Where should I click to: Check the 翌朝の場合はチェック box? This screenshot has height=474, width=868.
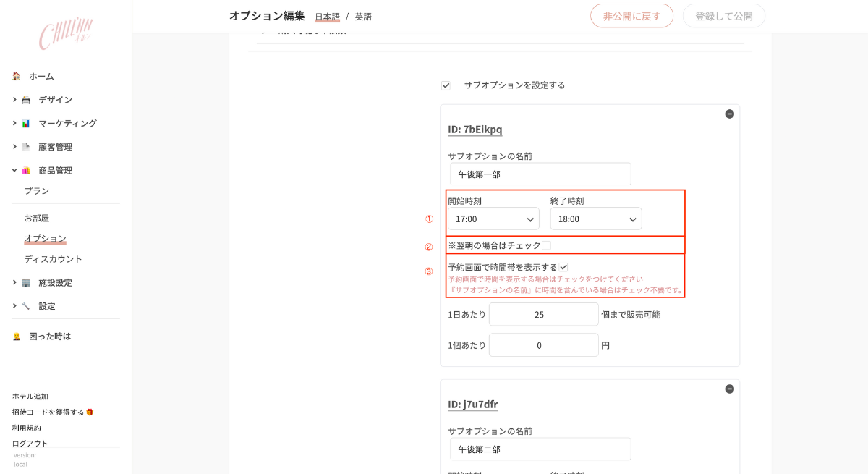pyautogui.click(x=547, y=245)
